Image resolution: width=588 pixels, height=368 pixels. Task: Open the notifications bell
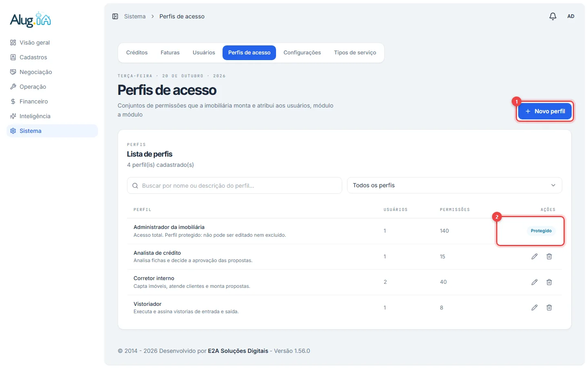pyautogui.click(x=552, y=16)
